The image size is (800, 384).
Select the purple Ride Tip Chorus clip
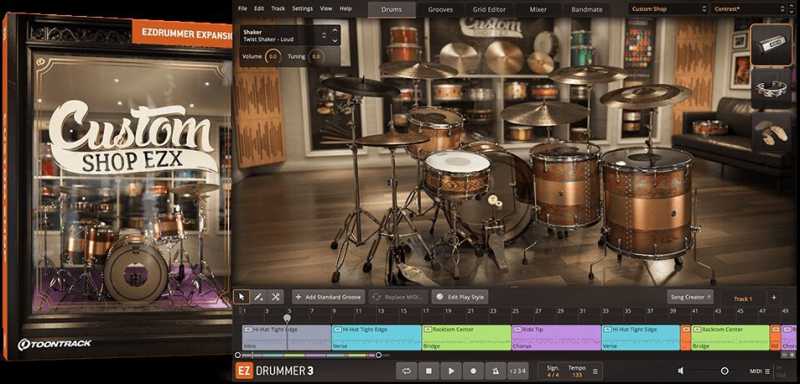pyautogui.click(x=556, y=338)
